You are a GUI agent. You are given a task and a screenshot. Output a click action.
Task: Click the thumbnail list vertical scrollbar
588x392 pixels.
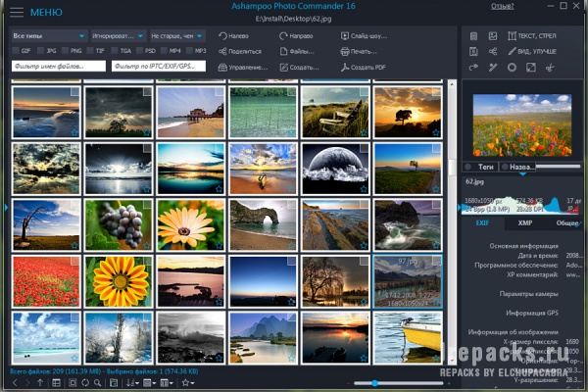pos(452,221)
